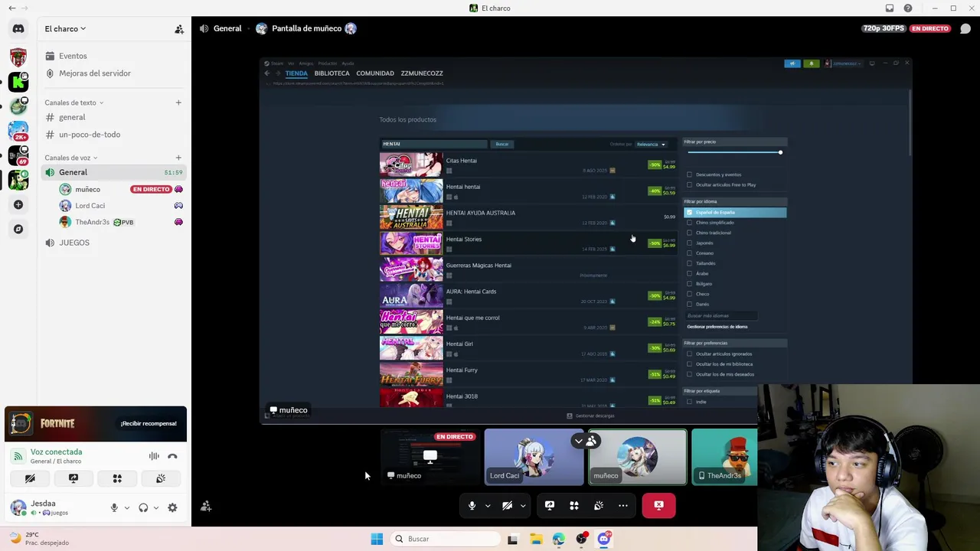
Task: Open Eventos in the channel list
Action: 113,56
